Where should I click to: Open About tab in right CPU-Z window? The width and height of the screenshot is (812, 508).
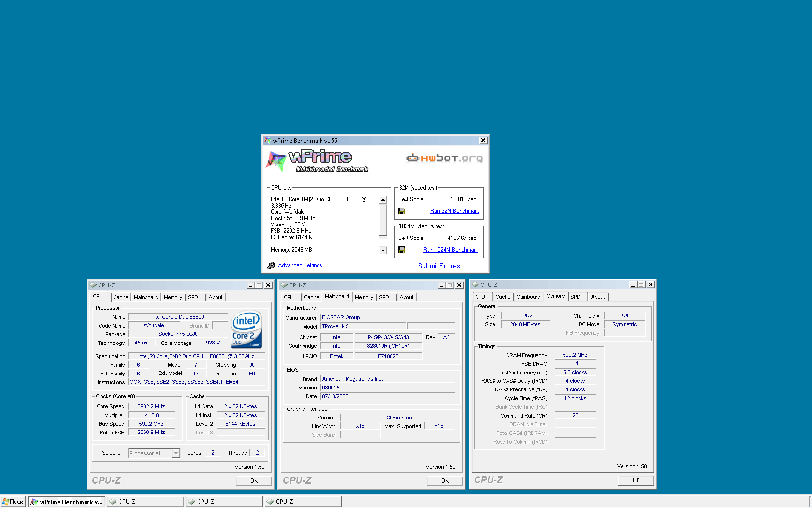click(598, 297)
